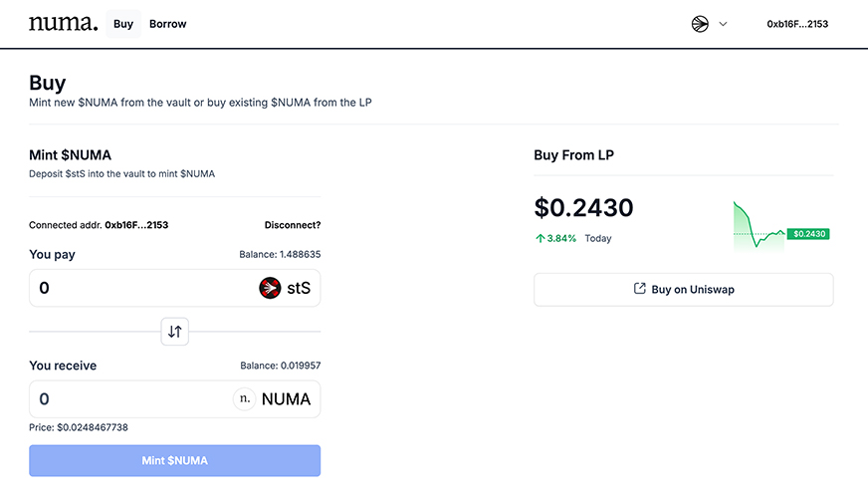Click the Buy on Uniswap button

coord(683,290)
